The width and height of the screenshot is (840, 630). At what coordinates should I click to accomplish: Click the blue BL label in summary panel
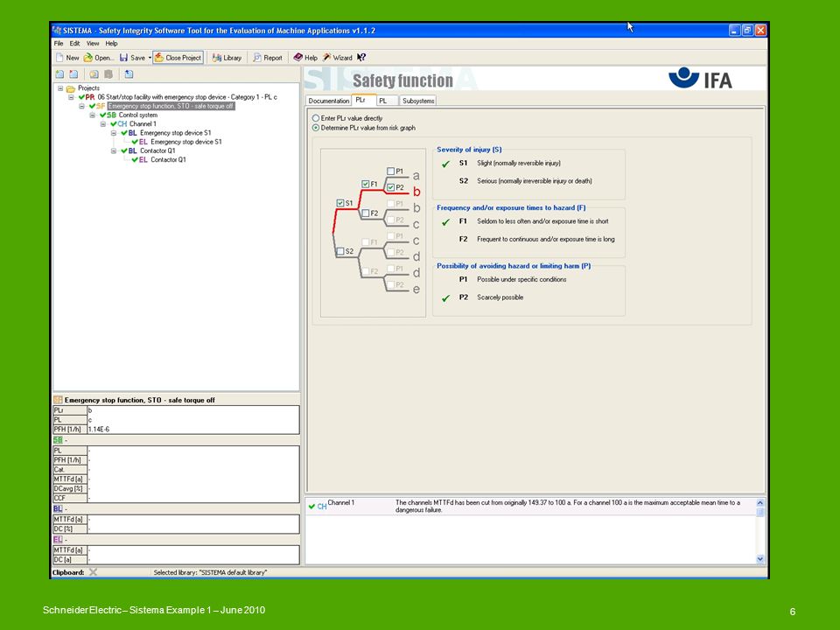tap(58, 508)
